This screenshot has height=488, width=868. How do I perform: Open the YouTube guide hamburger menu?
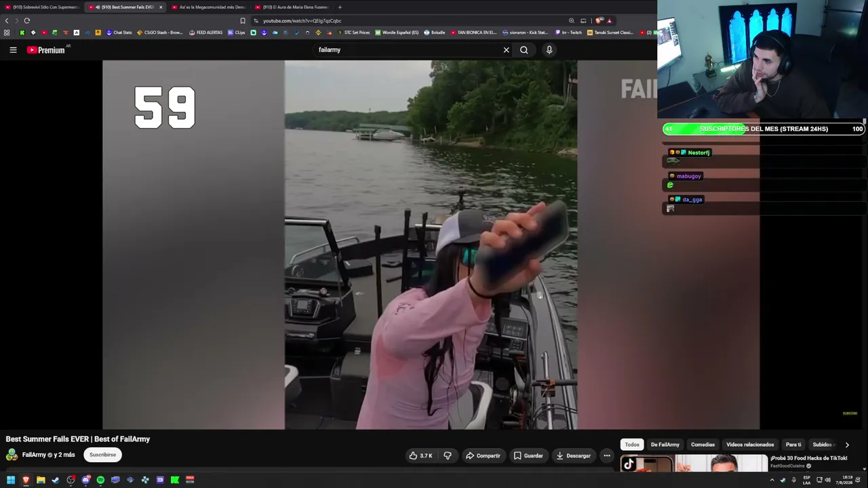click(13, 49)
